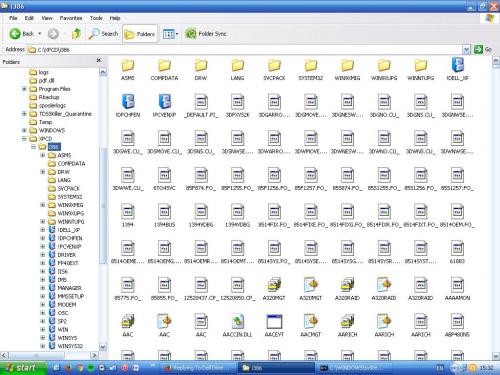Open the ASMS folder in file pane
Screen dimensions: 500x375
[128, 66]
